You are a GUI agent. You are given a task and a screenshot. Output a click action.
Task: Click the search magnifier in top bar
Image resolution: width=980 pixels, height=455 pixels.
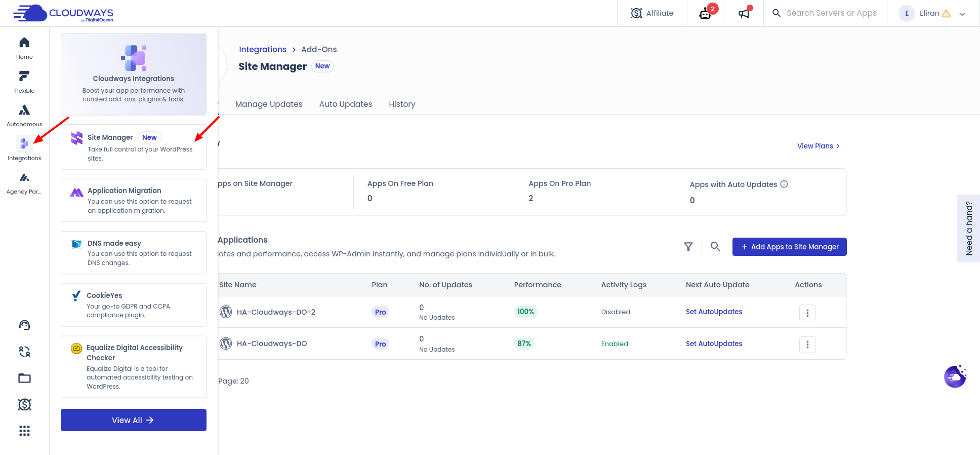pyautogui.click(x=777, y=13)
